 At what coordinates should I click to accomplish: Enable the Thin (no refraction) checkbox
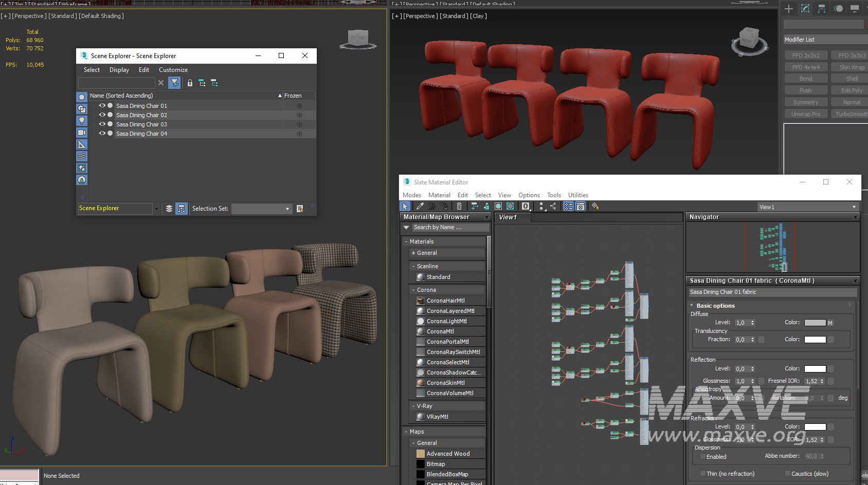pos(703,474)
